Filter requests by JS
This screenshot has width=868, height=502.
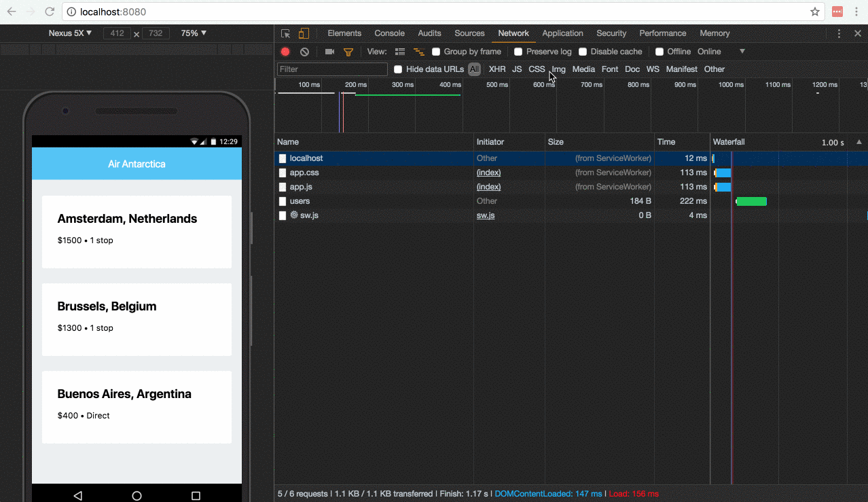point(517,69)
